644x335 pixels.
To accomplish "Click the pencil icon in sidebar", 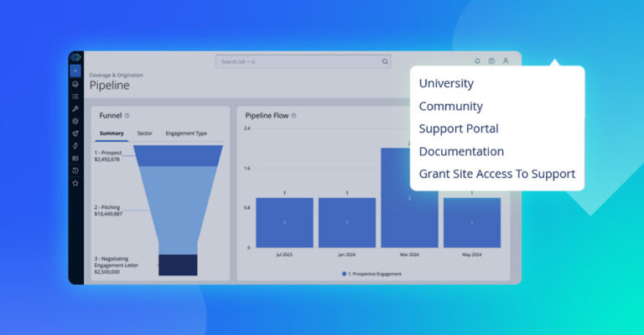I will click(x=75, y=146).
